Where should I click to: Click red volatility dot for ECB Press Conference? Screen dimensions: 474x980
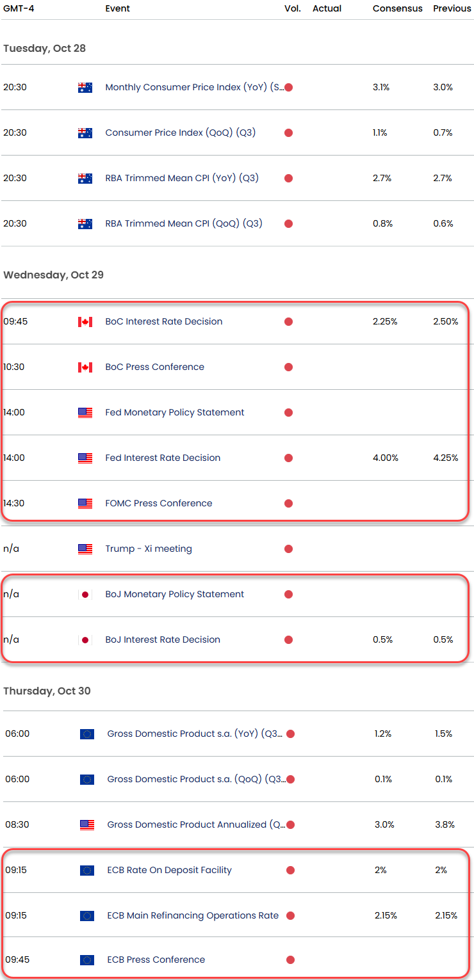[290, 960]
